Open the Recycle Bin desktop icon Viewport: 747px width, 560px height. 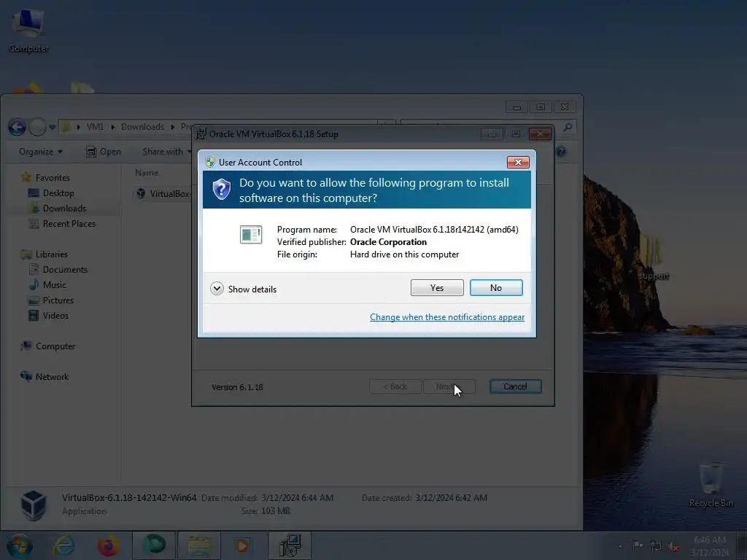(x=711, y=484)
